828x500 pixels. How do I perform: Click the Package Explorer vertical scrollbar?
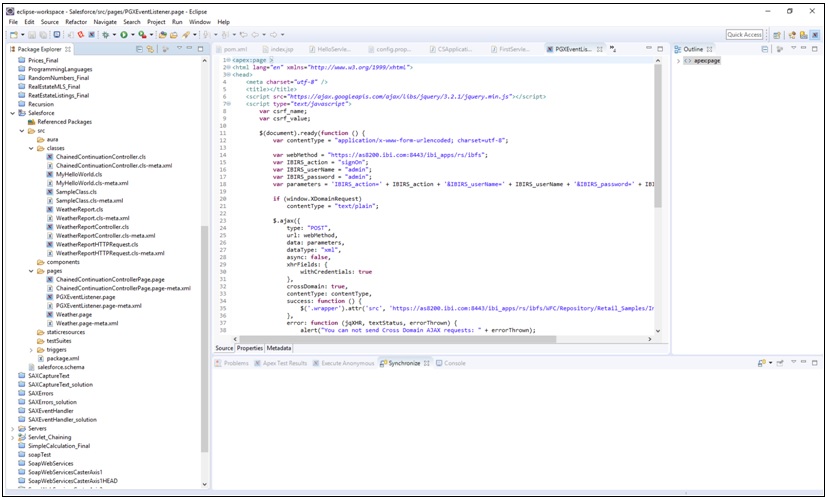205,339
